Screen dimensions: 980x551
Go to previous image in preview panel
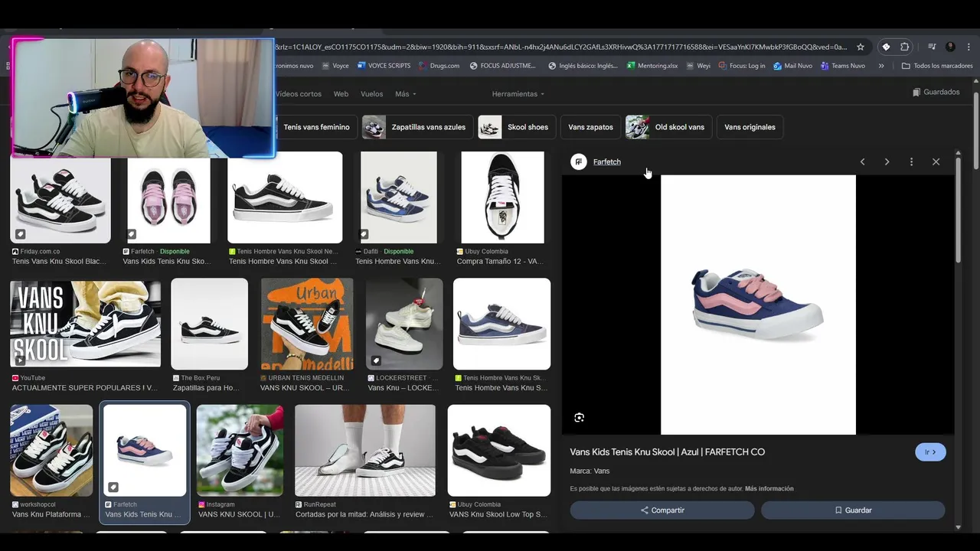coord(862,162)
